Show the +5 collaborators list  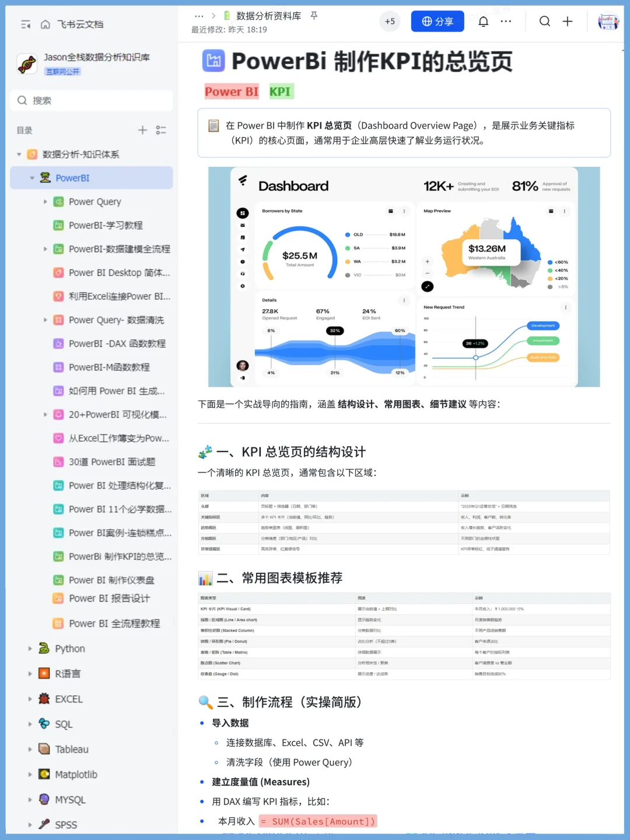pos(390,22)
